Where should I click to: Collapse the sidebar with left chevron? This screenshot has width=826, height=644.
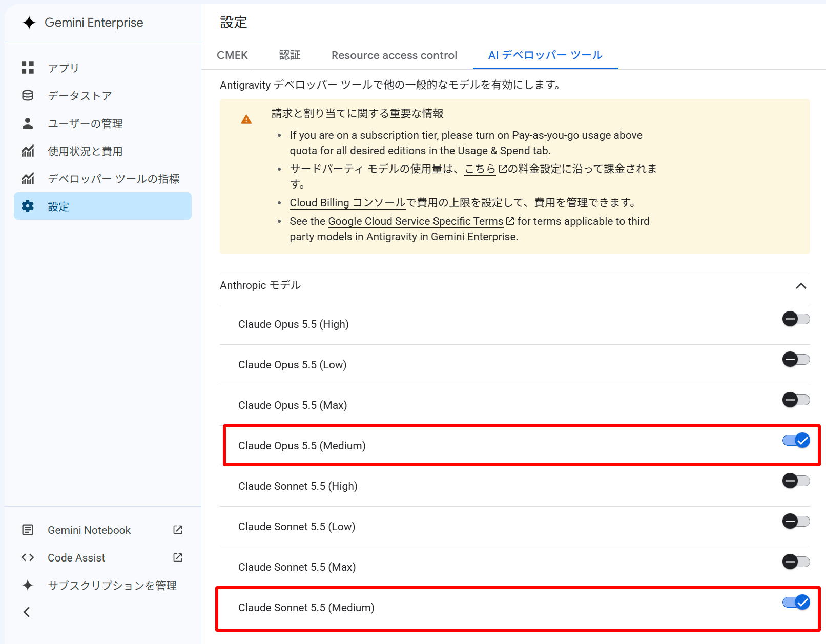pyautogui.click(x=27, y=612)
